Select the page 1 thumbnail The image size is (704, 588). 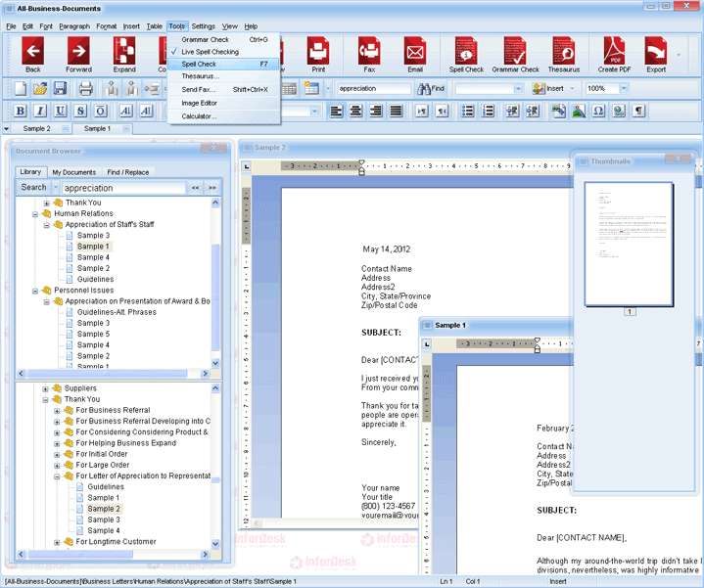click(x=629, y=244)
